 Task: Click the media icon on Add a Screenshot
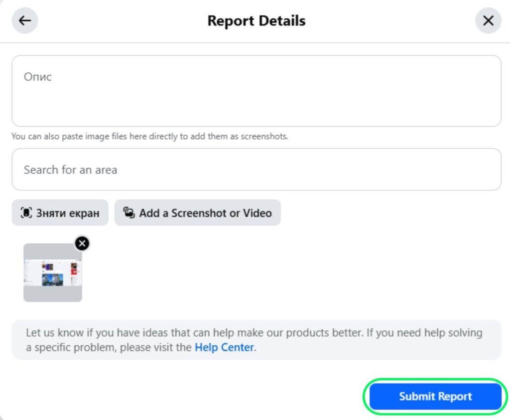pyautogui.click(x=129, y=213)
